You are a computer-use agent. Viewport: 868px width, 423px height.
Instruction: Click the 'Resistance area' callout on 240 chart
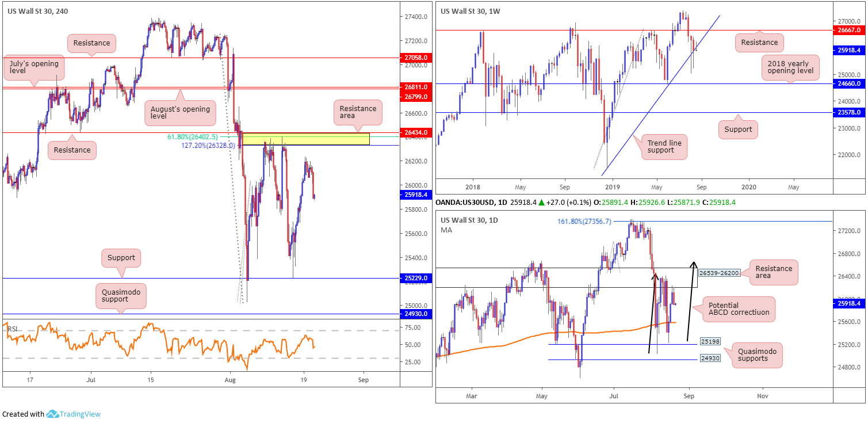pos(358,112)
